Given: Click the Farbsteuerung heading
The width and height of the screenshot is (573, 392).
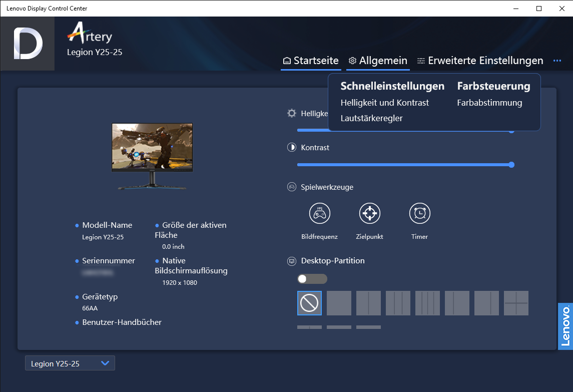Looking at the screenshot, I should (493, 86).
